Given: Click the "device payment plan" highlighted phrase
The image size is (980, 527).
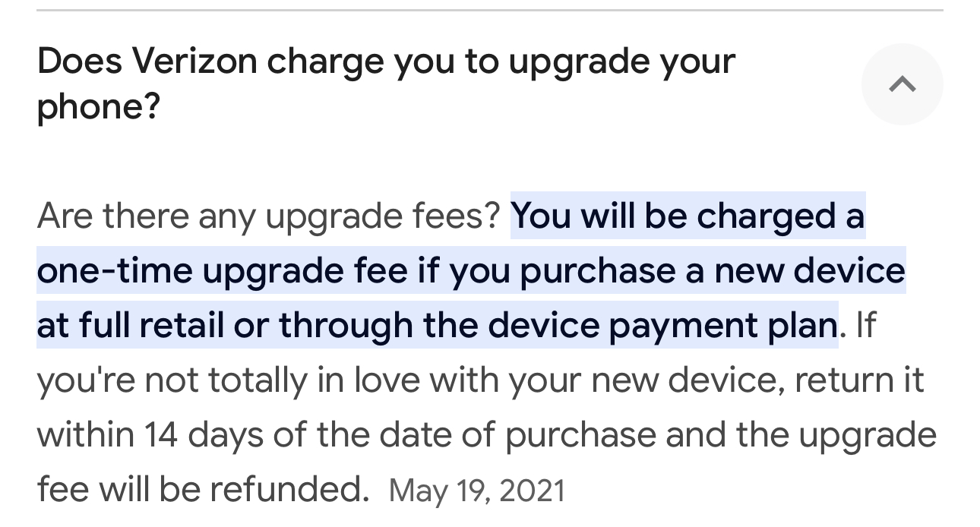Looking at the screenshot, I should click(662, 326).
